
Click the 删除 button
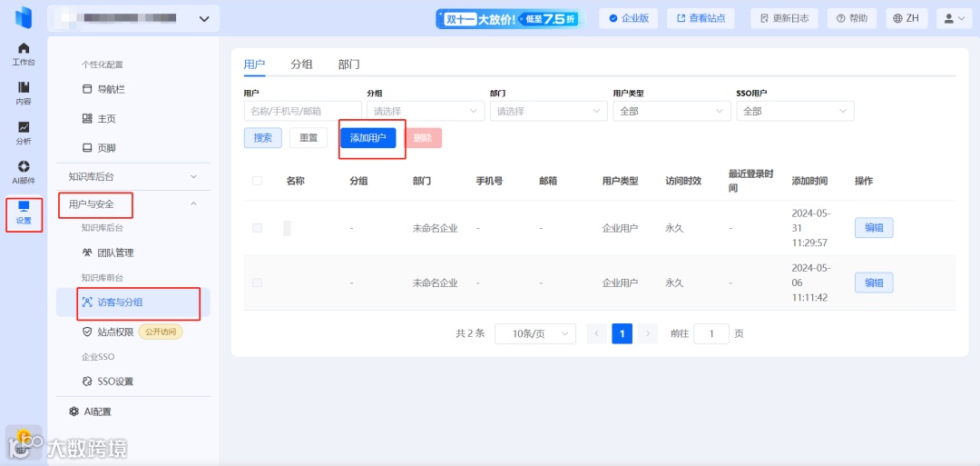coord(423,138)
